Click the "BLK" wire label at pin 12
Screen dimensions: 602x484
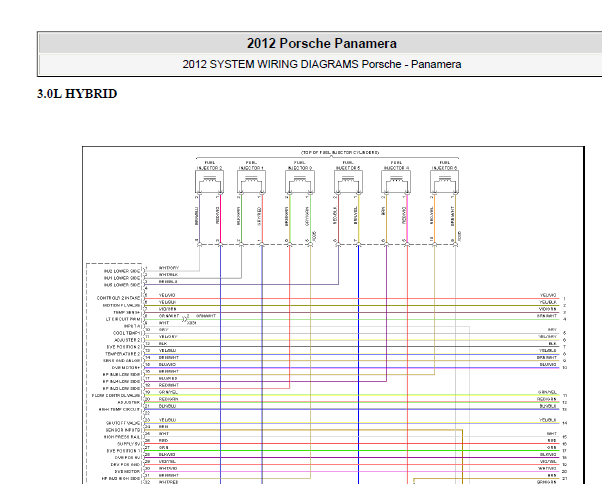click(x=163, y=344)
